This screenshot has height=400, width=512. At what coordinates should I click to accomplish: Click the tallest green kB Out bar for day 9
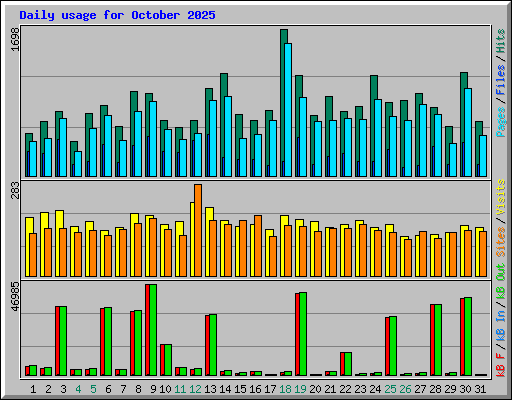(153, 330)
